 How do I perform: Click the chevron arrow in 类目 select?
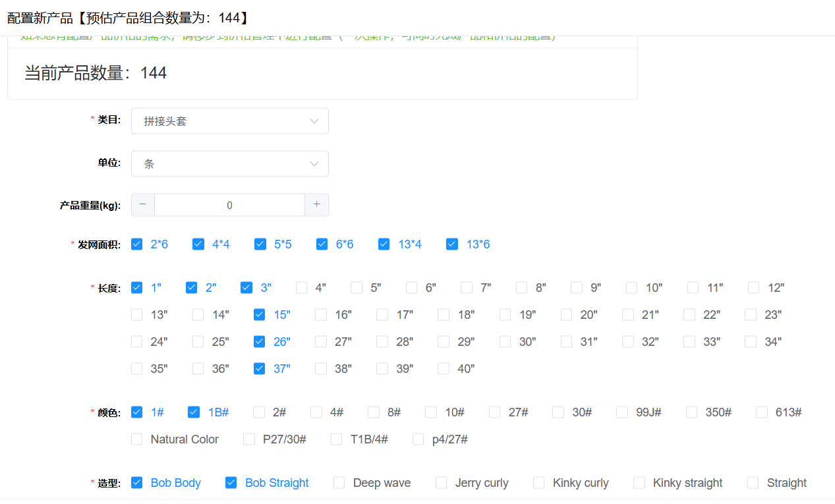pos(314,121)
